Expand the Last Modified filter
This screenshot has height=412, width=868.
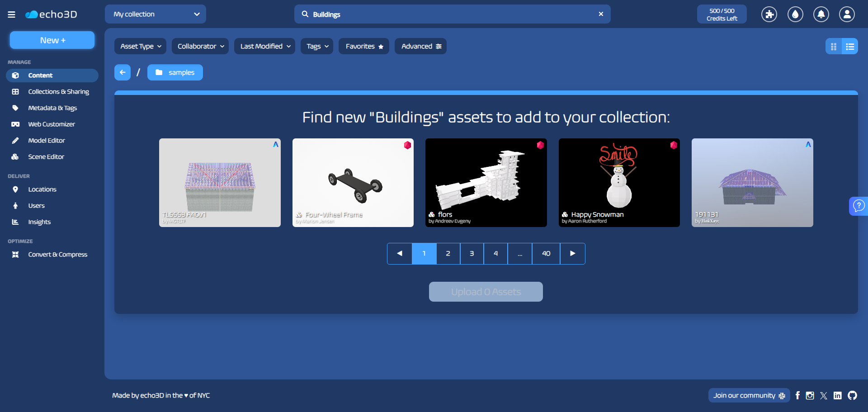[265, 46]
